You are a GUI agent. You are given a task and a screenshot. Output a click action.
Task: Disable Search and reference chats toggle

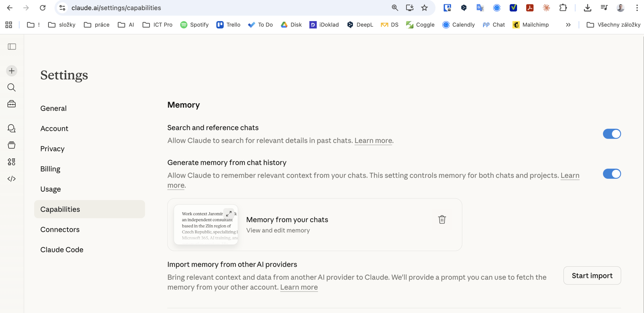(612, 134)
